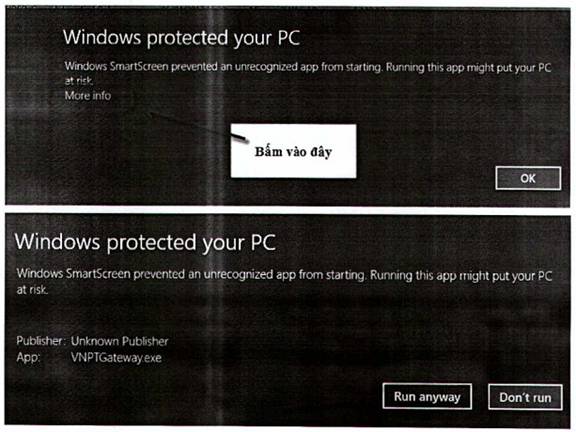The height and width of the screenshot is (432, 576).
Task: Click the App: label
Action: (x=28, y=357)
